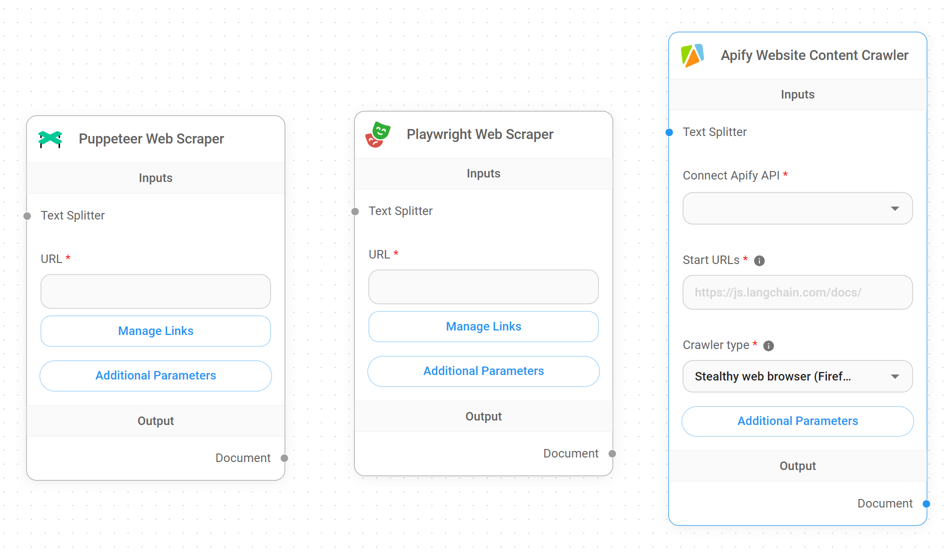Viewport: 947px width, 560px height.
Task: Show Additional Parameters for Puppeteer Web Scraper
Action: tap(156, 375)
